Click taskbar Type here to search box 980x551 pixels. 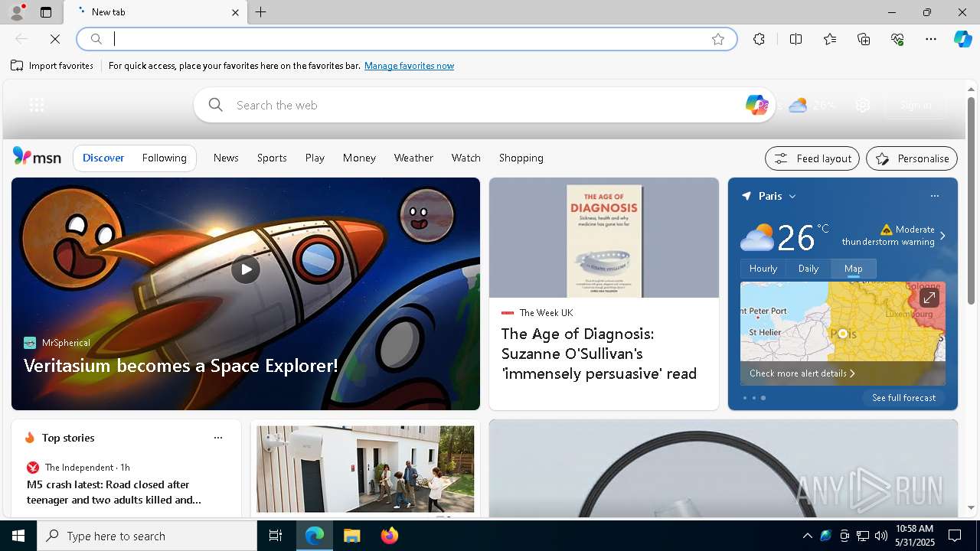coord(147,536)
